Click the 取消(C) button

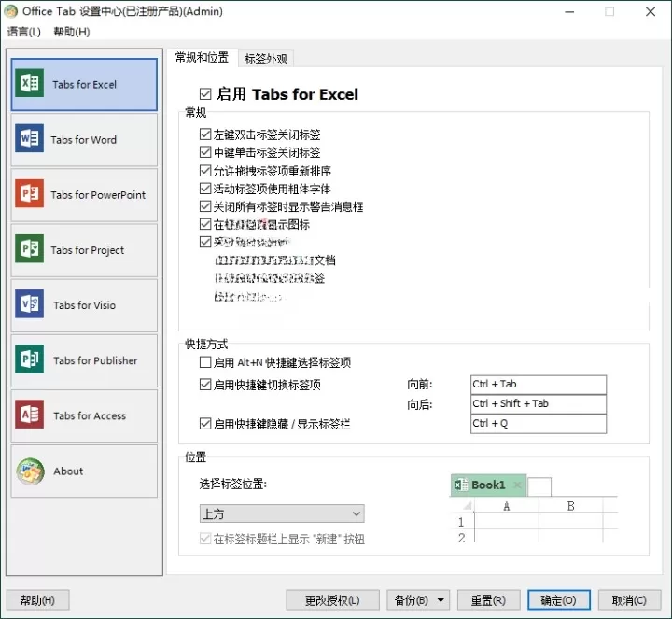(629, 600)
